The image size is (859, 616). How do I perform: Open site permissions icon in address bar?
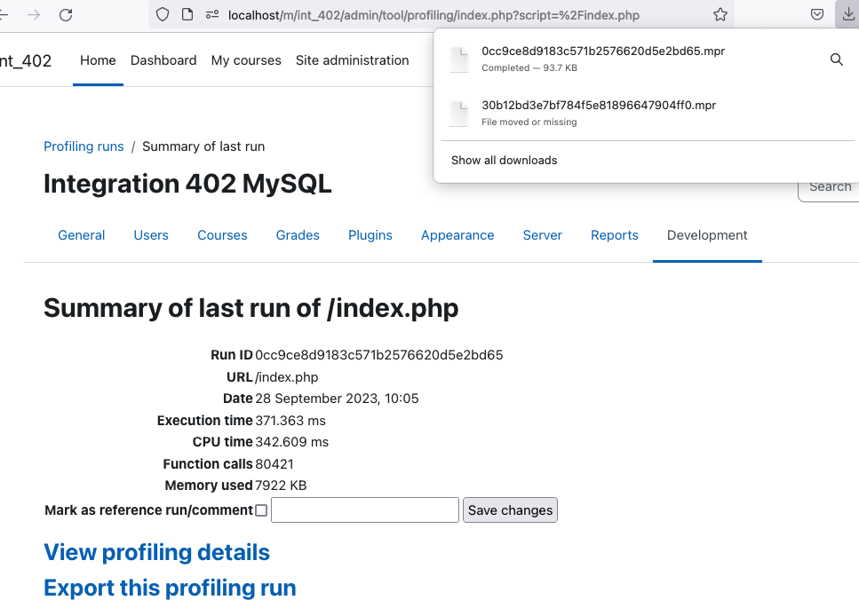point(212,15)
